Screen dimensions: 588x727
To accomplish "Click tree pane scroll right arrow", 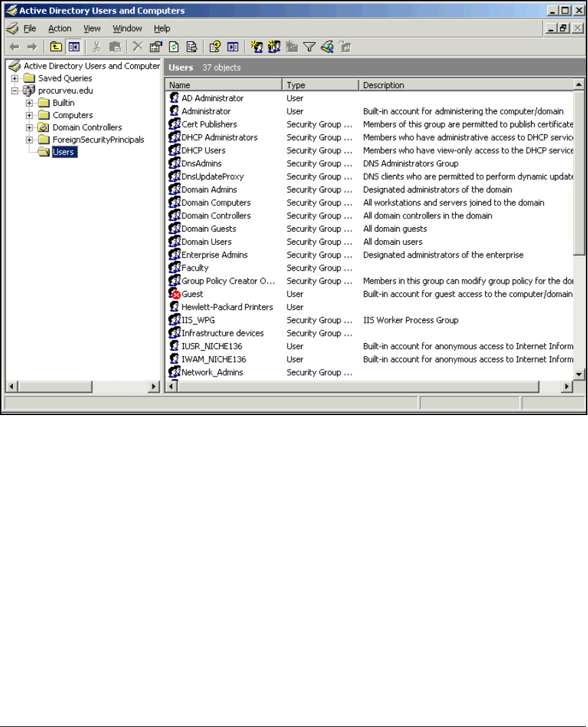I will click(154, 387).
